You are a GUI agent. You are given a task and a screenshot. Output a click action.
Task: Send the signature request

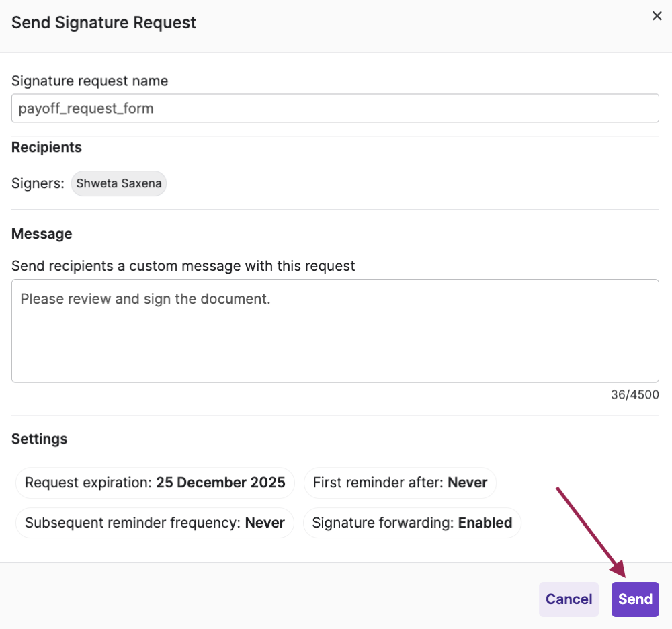coord(635,599)
